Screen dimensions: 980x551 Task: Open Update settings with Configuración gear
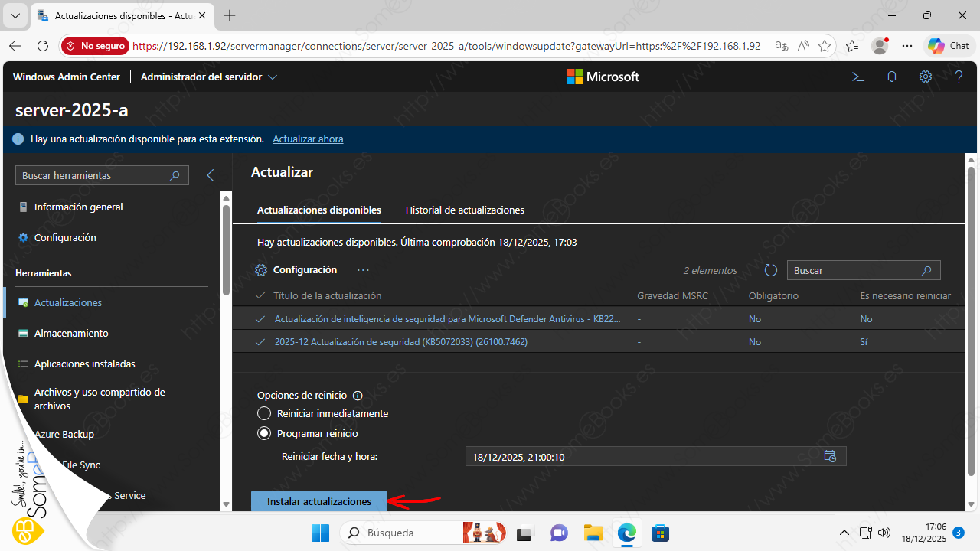point(296,270)
